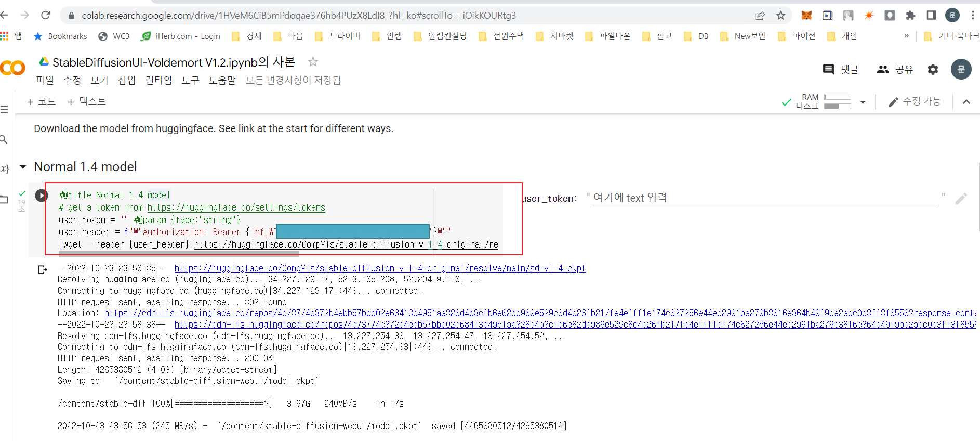
Task: Open the 수정 가능 editing mode dropdown
Action: [915, 101]
